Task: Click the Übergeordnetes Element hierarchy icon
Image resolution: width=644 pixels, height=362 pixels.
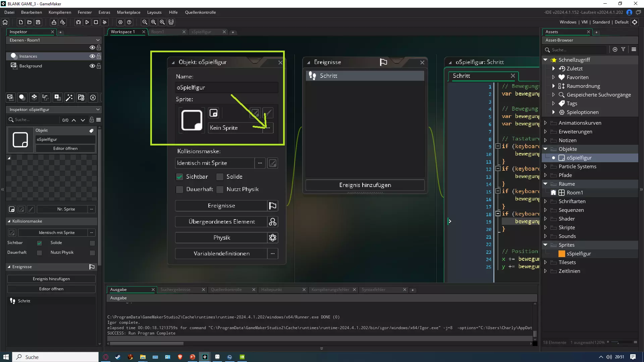Action: click(273, 222)
